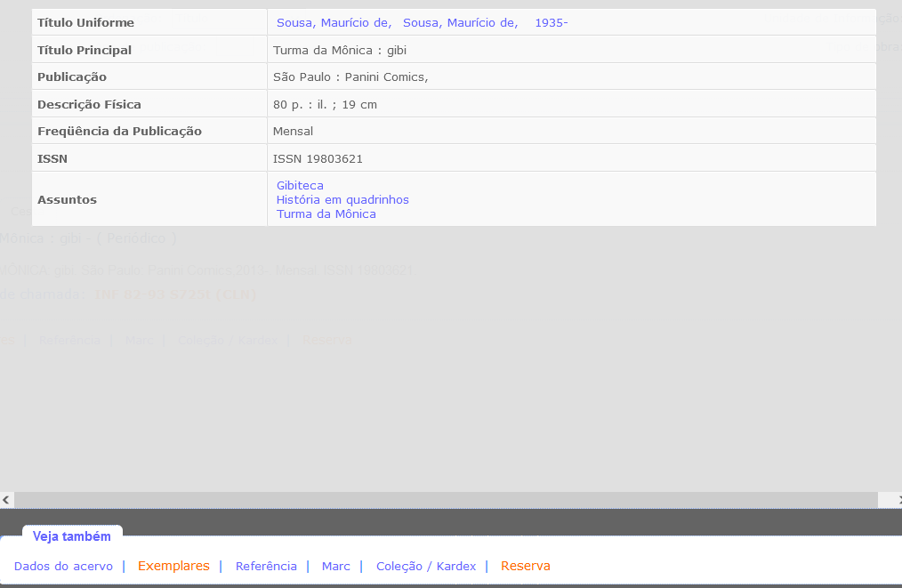
Task: Open the second Sousa, Maurício de link
Action: [460, 22]
